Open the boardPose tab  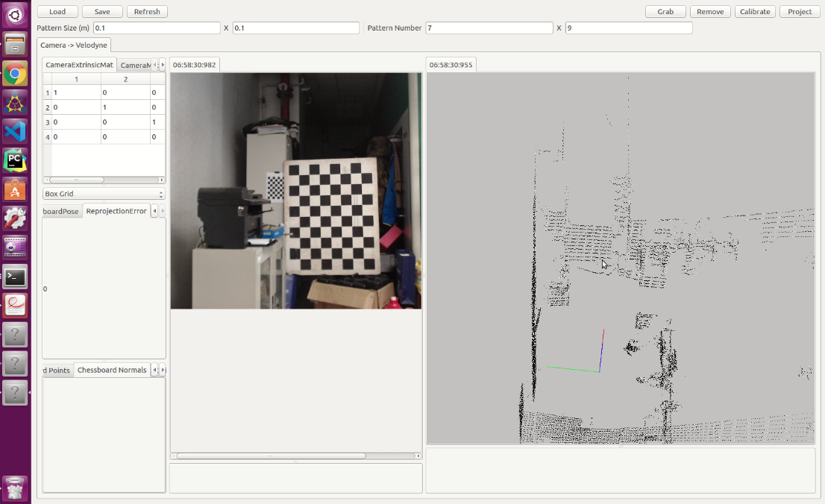click(62, 212)
